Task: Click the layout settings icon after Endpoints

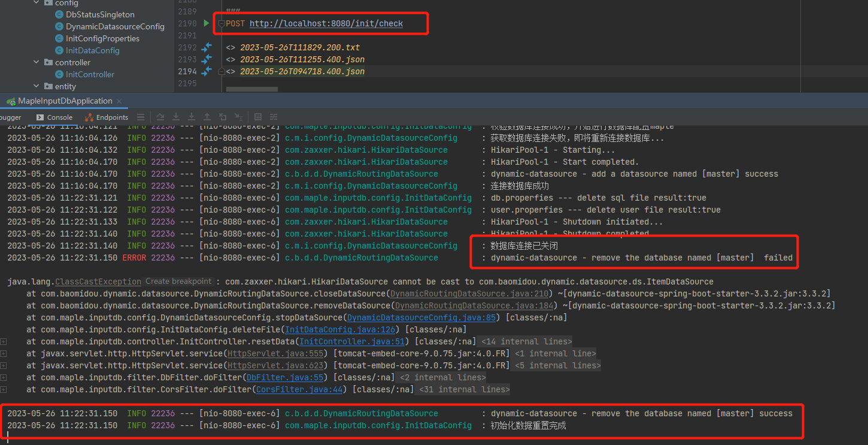Action: [141, 117]
